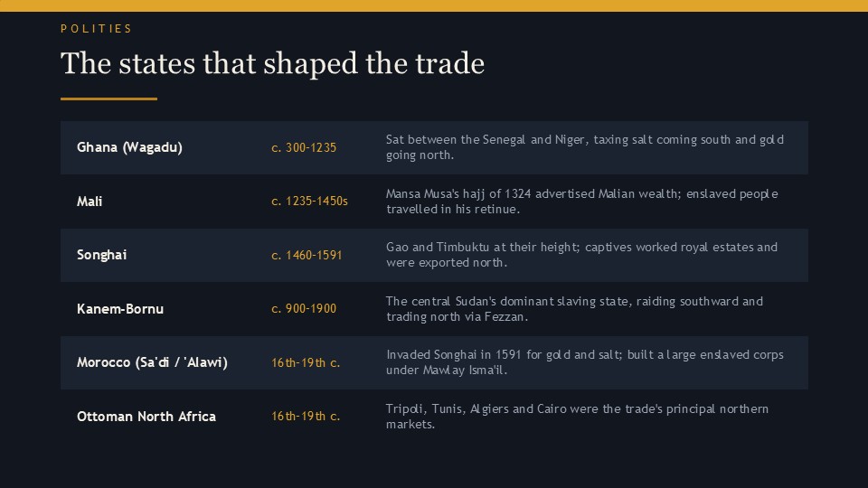868x488 pixels.
Task: Select the date 'c. 1460-1591'
Action: [x=307, y=255]
